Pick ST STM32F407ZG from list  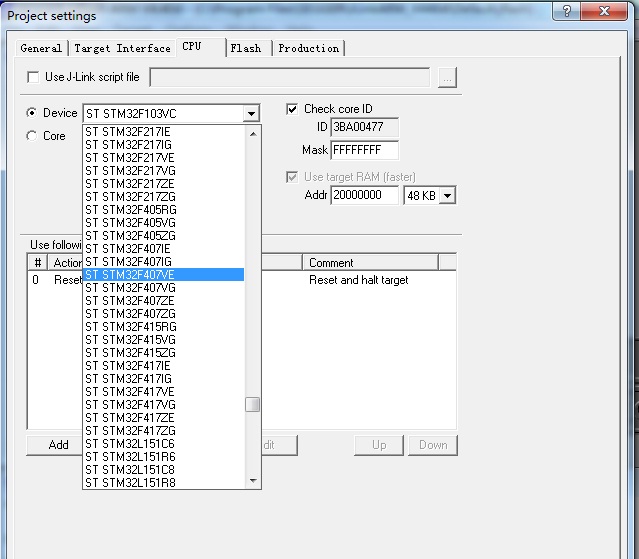(163, 314)
